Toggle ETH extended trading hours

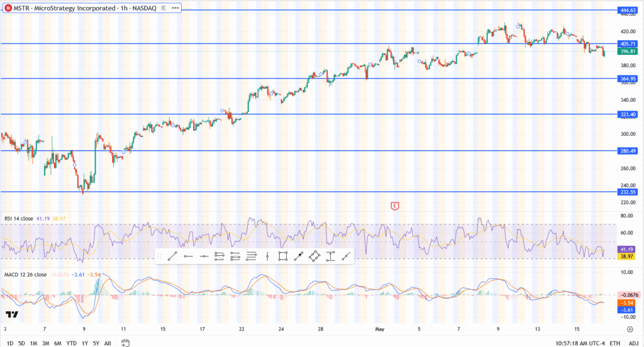click(614, 343)
